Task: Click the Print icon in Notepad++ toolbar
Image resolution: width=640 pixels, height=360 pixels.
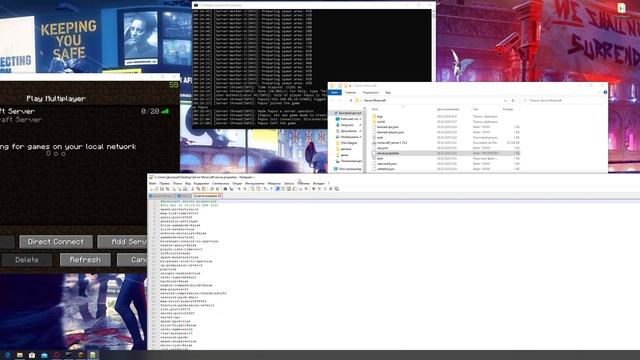Action: 185,189
